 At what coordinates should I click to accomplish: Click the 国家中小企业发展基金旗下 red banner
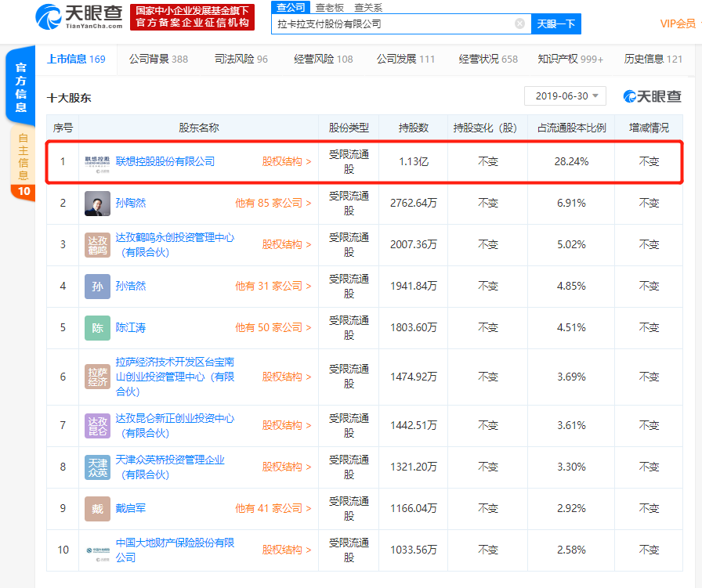tap(193, 17)
